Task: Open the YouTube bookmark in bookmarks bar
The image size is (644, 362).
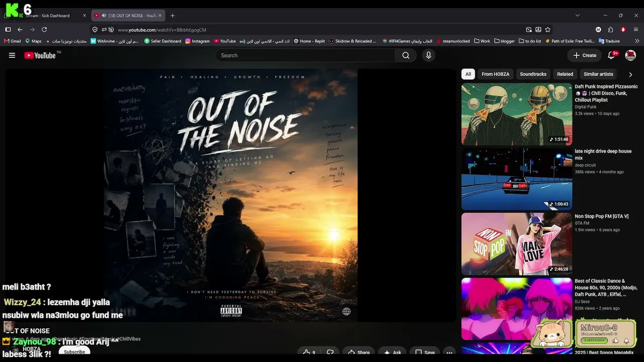Action: click(224, 41)
